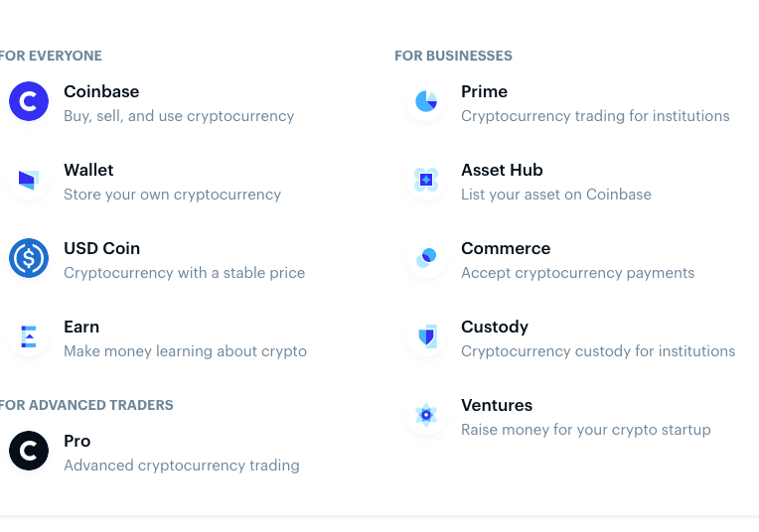Open the Coinbase product link
This screenshot has height=532, width=759.
pos(101,91)
